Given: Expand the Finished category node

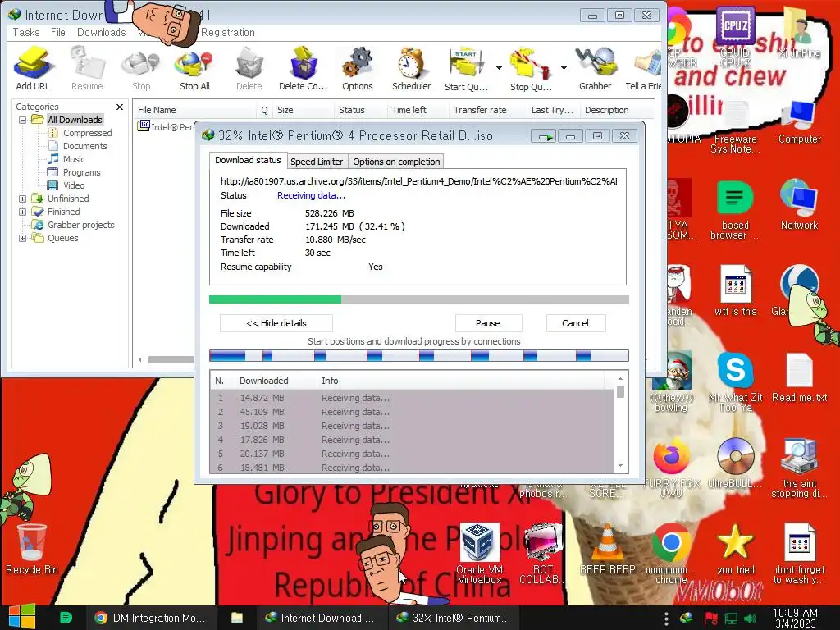Looking at the screenshot, I should pos(22,212).
